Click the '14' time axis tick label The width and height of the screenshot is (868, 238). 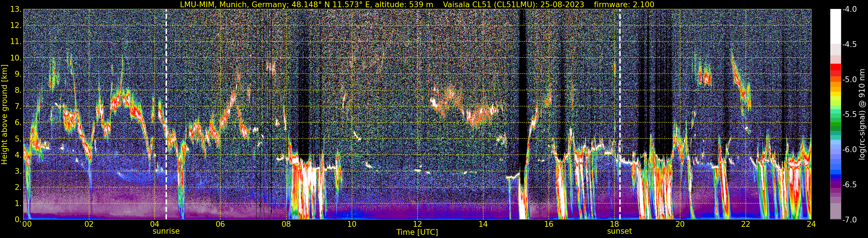[x=483, y=224]
